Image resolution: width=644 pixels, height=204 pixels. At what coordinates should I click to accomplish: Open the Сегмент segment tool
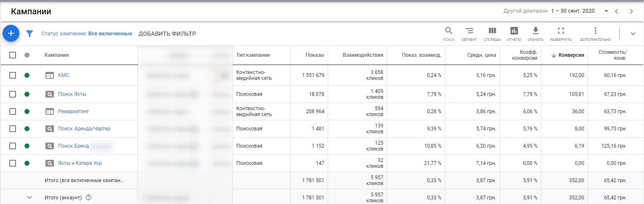coord(469,34)
